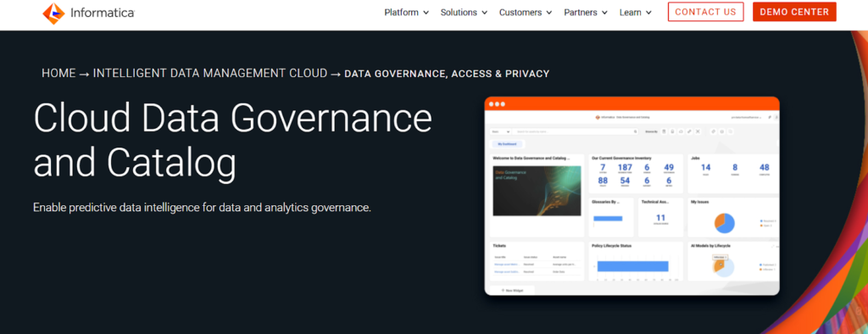Click the CONTACT US button

(705, 12)
